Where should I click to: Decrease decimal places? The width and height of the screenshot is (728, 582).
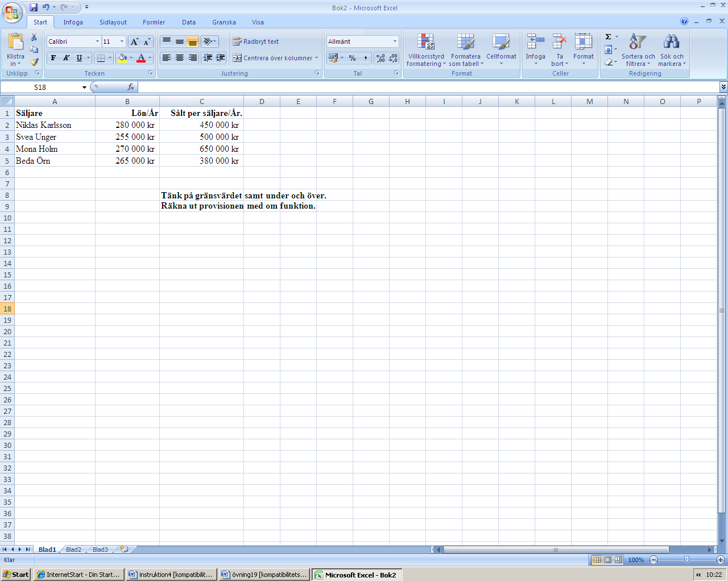click(393, 58)
